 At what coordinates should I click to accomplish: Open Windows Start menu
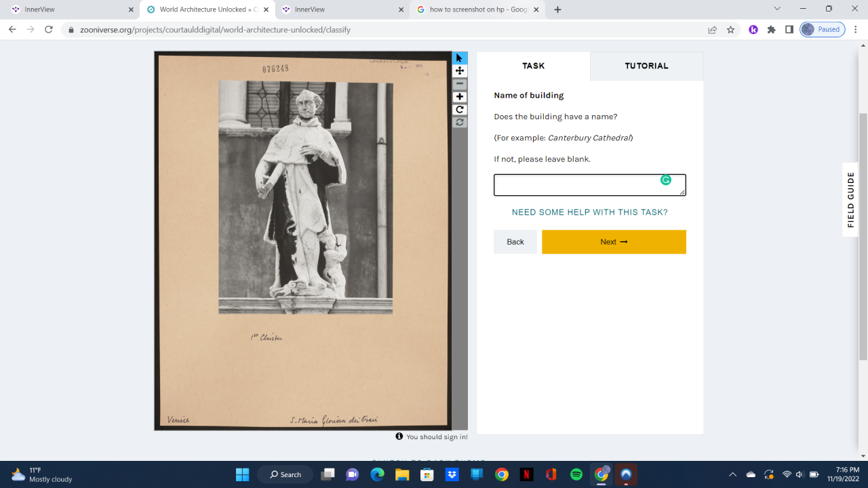242,474
